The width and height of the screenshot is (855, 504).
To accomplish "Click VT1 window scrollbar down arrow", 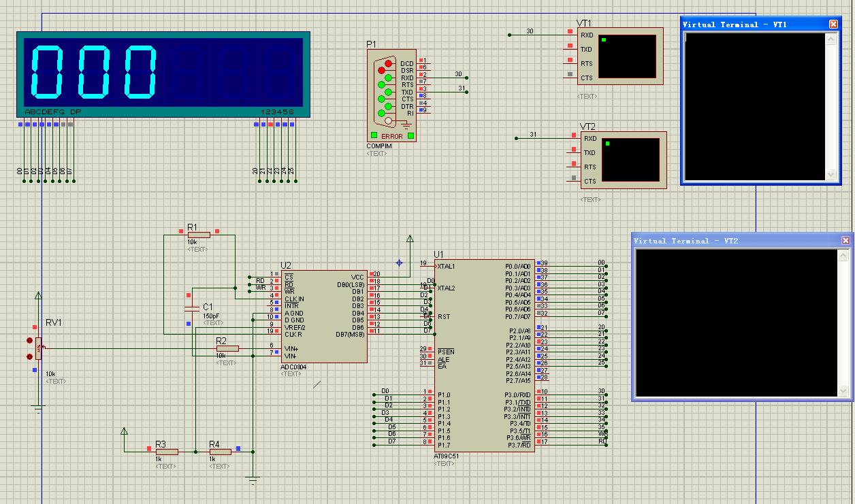I will [x=830, y=175].
